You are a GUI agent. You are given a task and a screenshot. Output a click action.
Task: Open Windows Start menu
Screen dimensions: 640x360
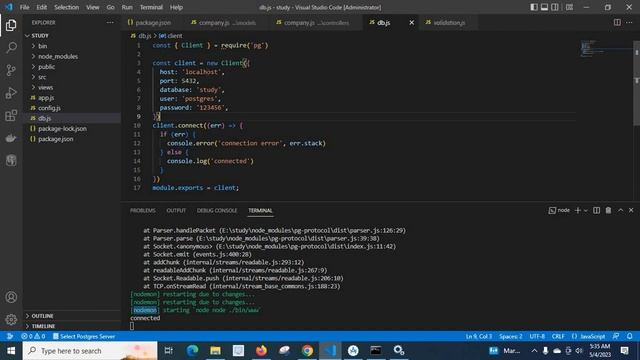point(11,351)
